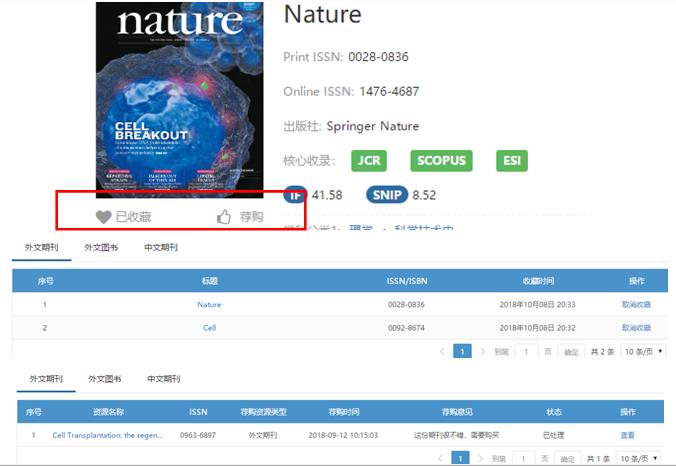The width and height of the screenshot is (676, 466).
Task: Focus page number input in recommendations pagination
Action: click(524, 458)
